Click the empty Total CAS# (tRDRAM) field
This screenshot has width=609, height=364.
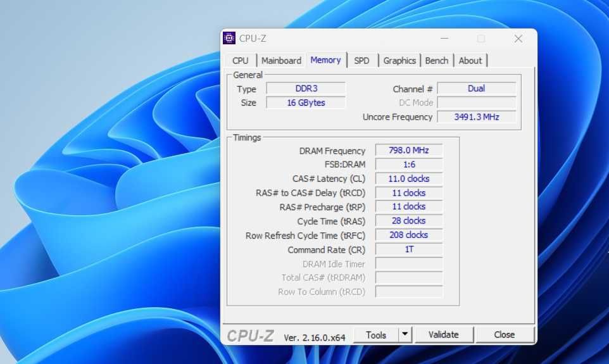coord(409,278)
